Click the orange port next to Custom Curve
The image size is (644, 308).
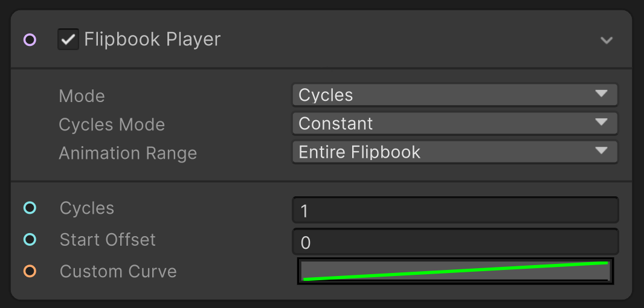coord(30,271)
